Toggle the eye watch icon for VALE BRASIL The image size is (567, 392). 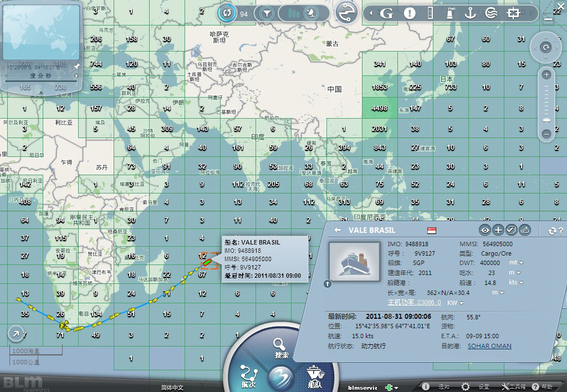click(485, 230)
